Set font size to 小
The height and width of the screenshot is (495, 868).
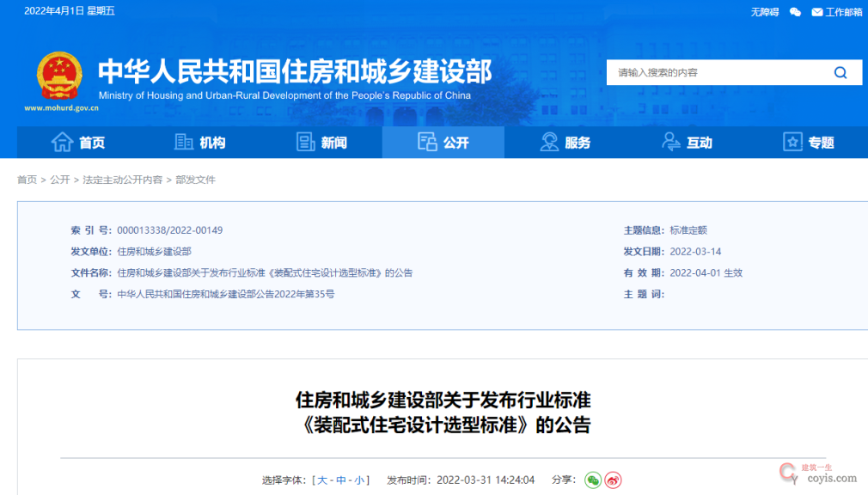pyautogui.click(x=358, y=480)
